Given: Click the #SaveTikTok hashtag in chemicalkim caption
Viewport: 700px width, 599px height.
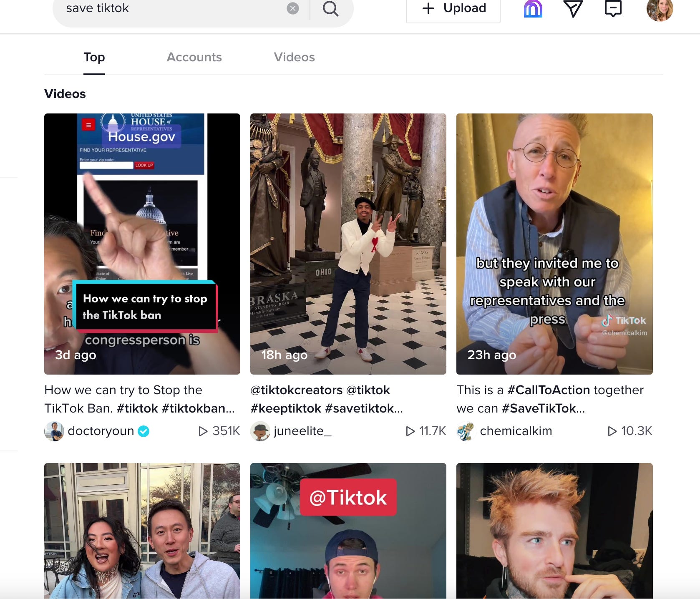Looking at the screenshot, I should point(539,408).
